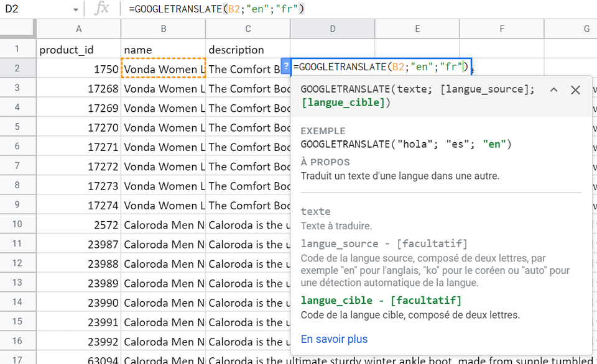Viewport: 597px width, 364px height.
Task: Select the cell containing 1750
Action: coord(78,68)
